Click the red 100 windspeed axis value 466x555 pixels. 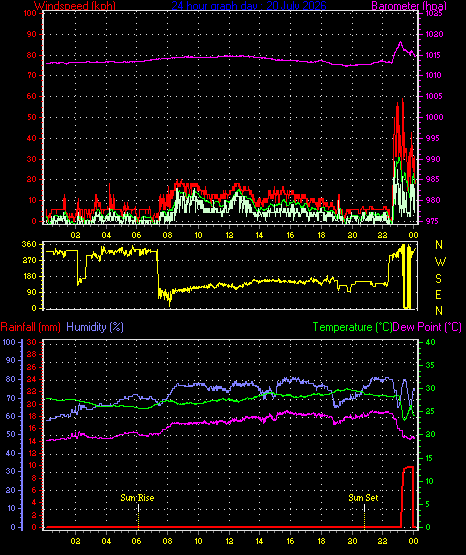pos(30,13)
